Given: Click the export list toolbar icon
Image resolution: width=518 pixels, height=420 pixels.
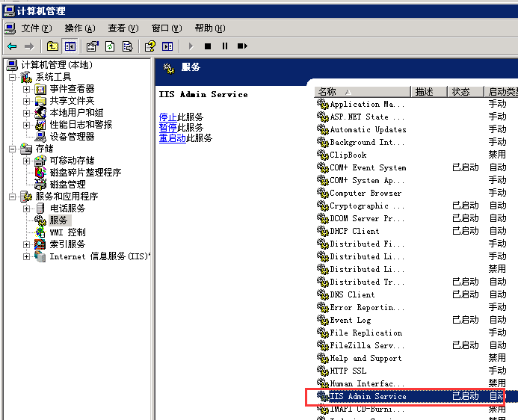Looking at the screenshot, I should [x=127, y=46].
